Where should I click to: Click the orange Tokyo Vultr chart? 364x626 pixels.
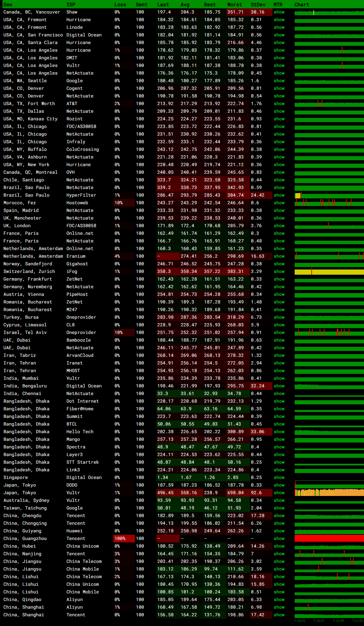(x=329, y=493)
